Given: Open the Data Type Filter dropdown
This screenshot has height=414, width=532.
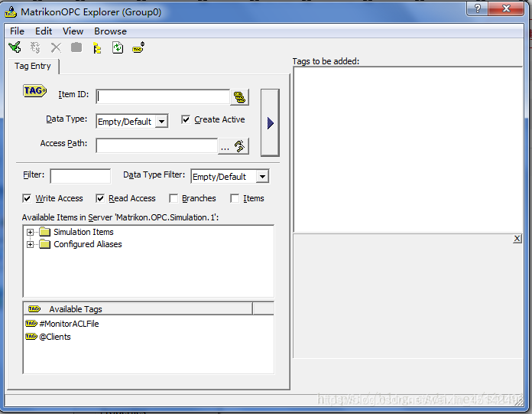Looking at the screenshot, I should [262, 176].
